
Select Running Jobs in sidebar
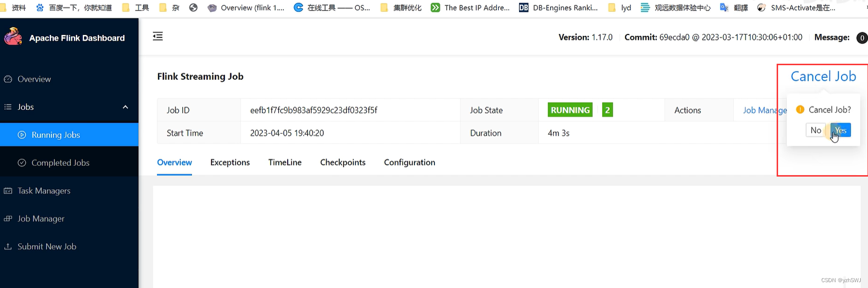tap(69, 135)
